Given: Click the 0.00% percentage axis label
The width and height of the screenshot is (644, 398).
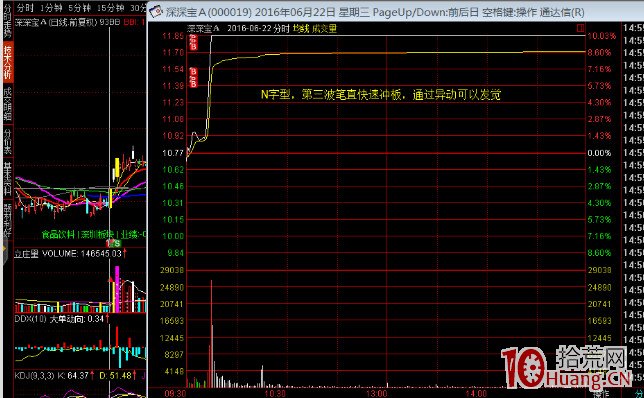Looking at the screenshot, I should point(599,153).
